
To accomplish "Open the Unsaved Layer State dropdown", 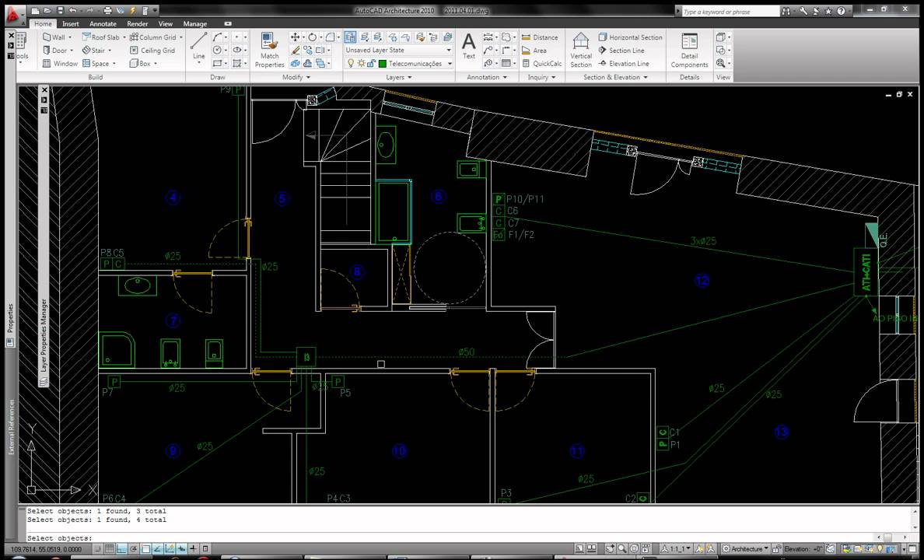I will click(398, 50).
